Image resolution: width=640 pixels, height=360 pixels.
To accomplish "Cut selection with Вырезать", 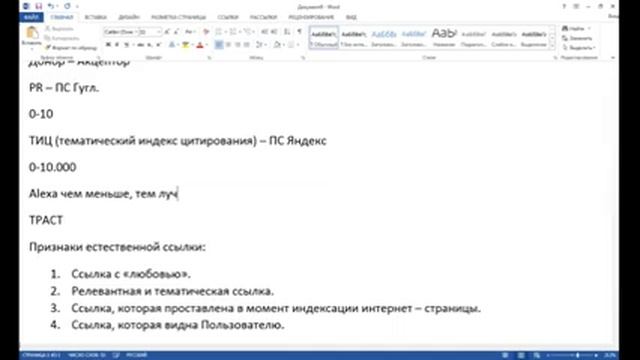I will (x=60, y=29).
